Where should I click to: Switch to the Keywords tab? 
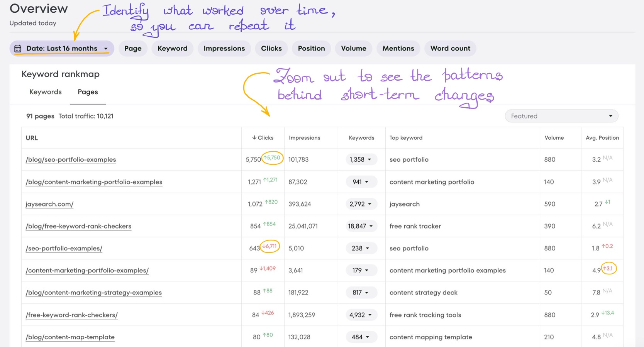[x=46, y=92]
